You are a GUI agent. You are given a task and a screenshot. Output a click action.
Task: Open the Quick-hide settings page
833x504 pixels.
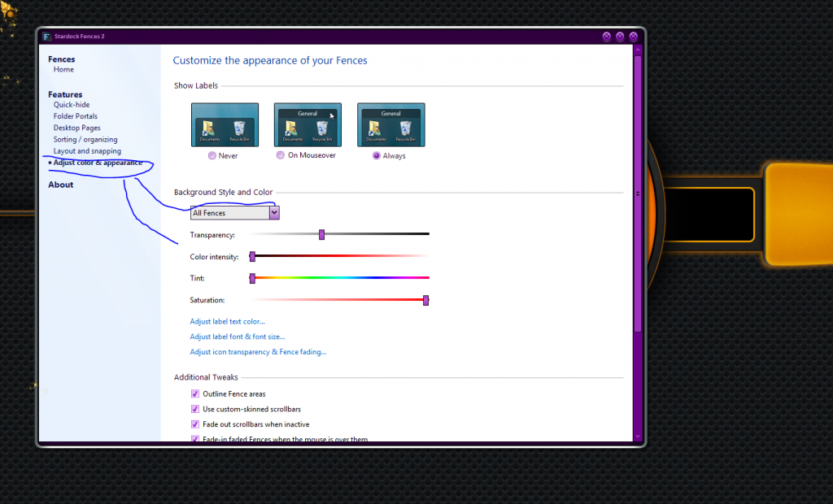(x=72, y=105)
